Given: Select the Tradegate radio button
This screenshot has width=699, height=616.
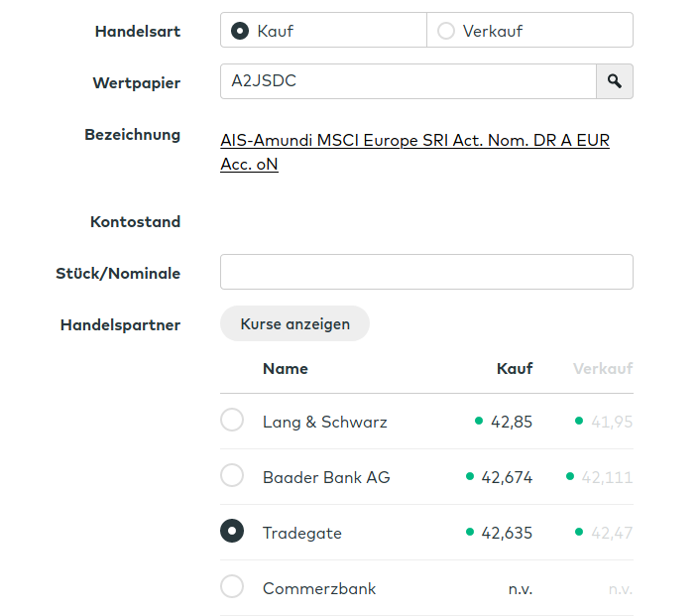Looking at the screenshot, I should pyautogui.click(x=232, y=532).
